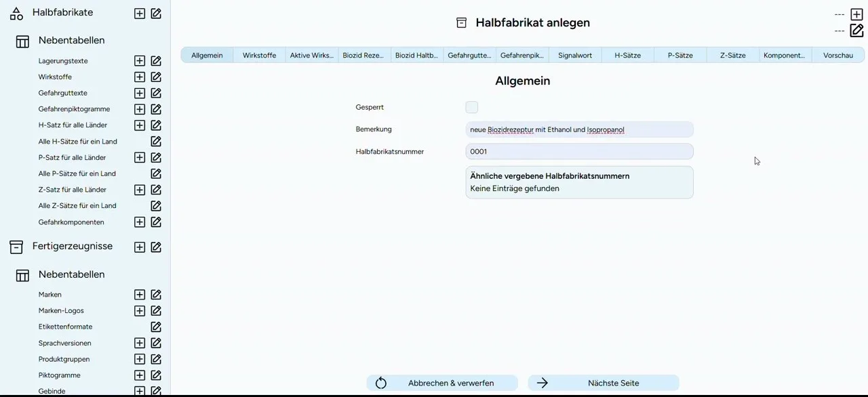Image resolution: width=868 pixels, height=397 pixels.
Task: Edit Sprachversionen via pencil icon
Action: (x=156, y=343)
